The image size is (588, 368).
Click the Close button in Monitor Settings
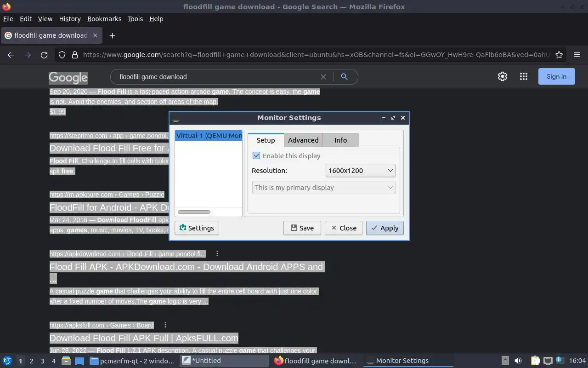344,228
